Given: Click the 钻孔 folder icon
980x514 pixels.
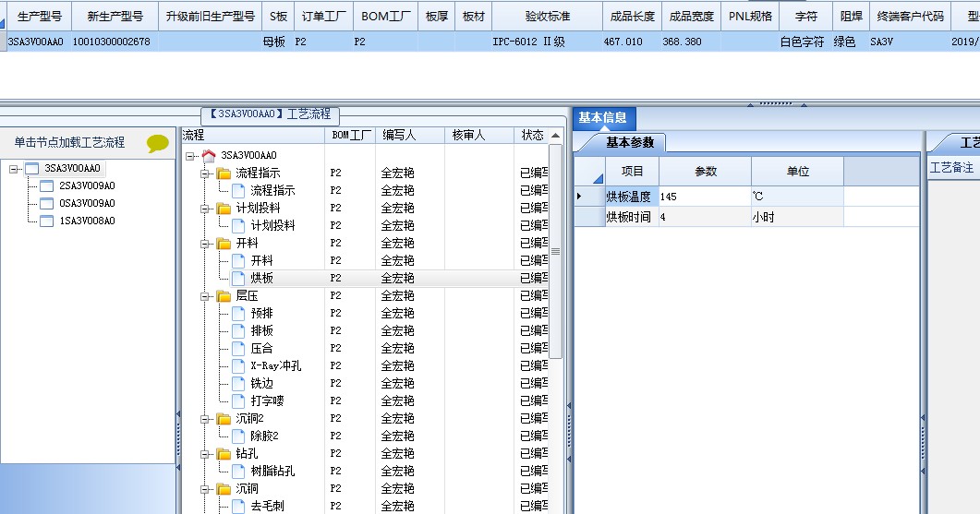Looking at the screenshot, I should [x=224, y=453].
